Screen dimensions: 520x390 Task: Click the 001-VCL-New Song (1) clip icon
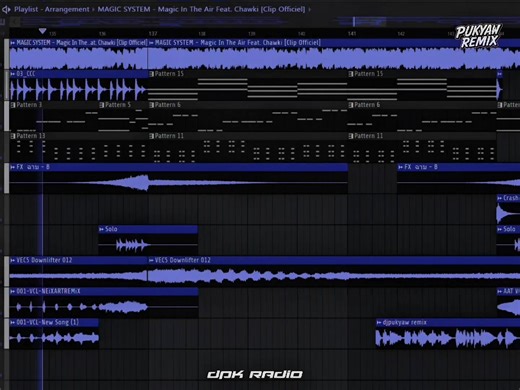click(x=13, y=322)
